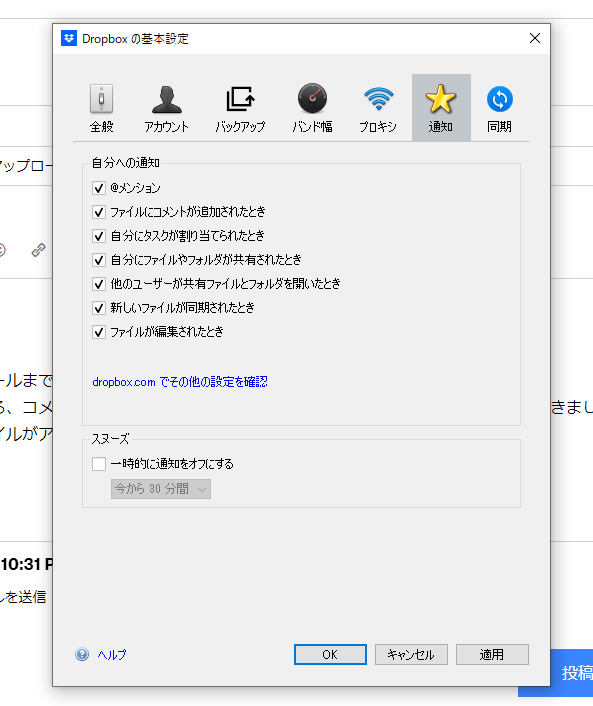Open the 今から 30 分間 snooze dropdown
Viewport: 593px width, 706px height.
click(x=161, y=489)
